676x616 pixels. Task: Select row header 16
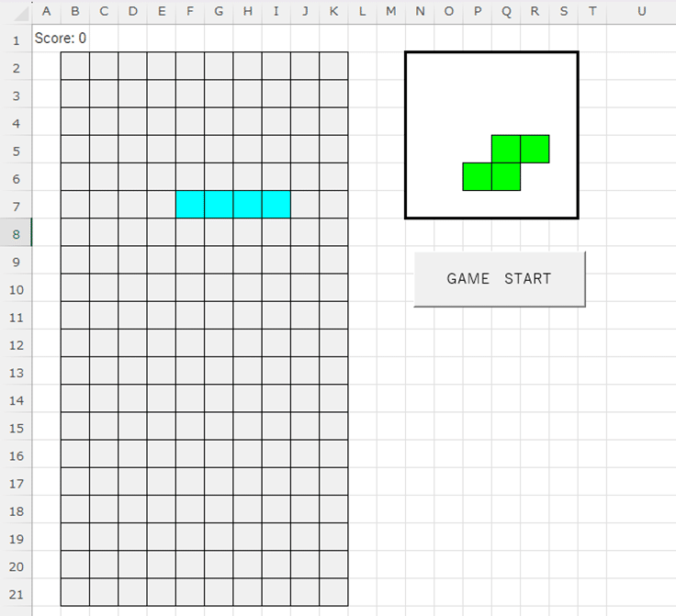pyautogui.click(x=16, y=455)
